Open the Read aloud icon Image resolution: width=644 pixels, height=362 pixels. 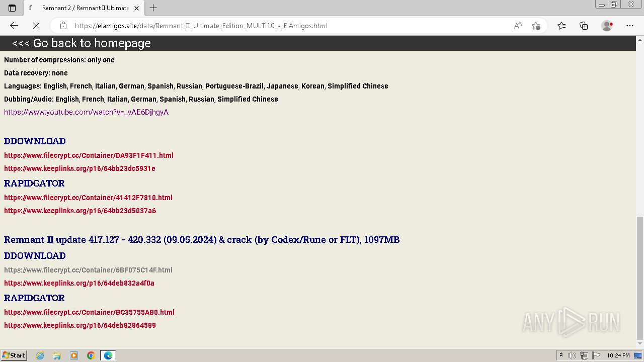518,26
